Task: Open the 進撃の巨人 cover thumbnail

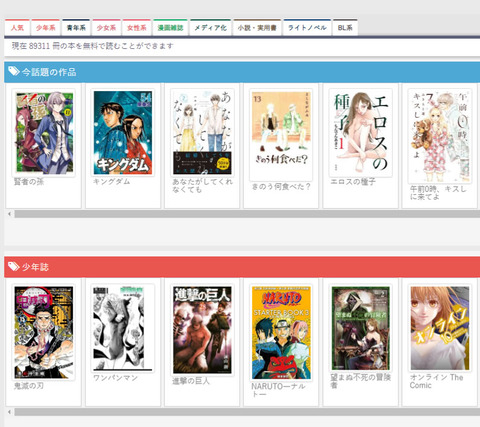Action: click(202, 330)
